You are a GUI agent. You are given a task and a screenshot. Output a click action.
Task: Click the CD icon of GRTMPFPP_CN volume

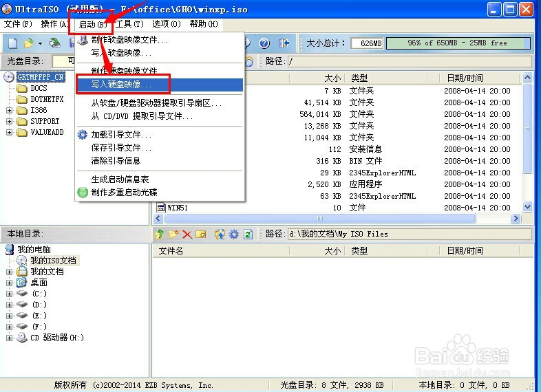click(x=9, y=77)
